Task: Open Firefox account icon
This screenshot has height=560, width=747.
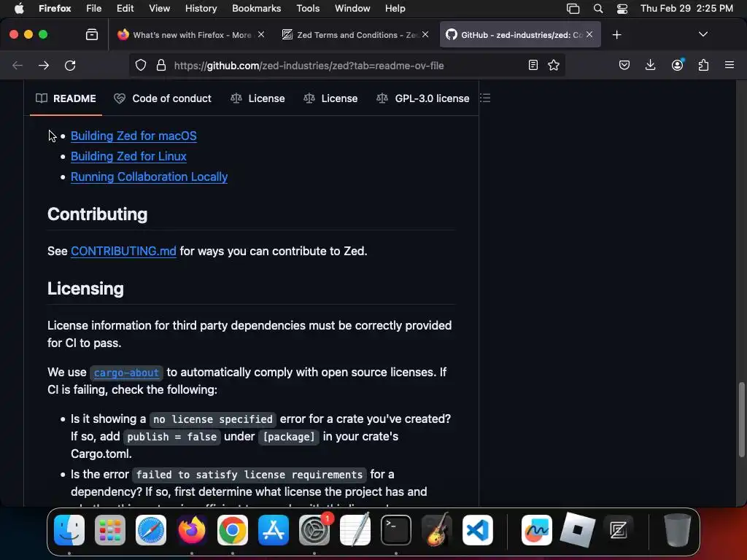Action: tap(677, 65)
